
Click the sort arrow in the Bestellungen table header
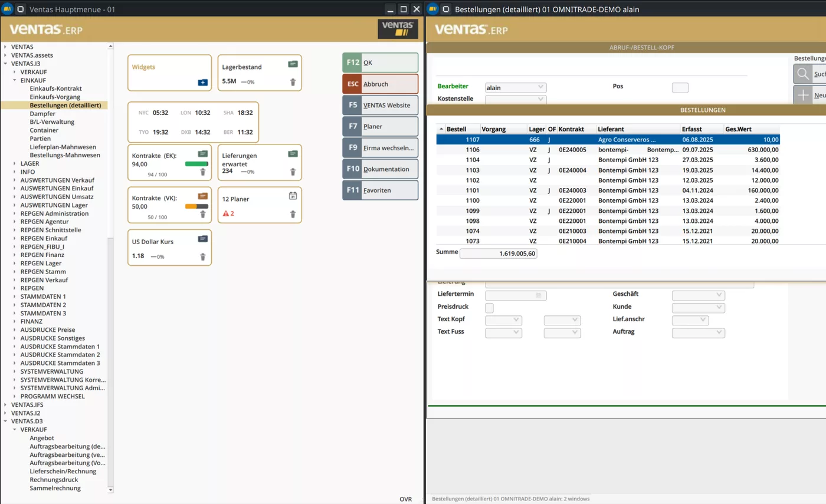click(441, 129)
